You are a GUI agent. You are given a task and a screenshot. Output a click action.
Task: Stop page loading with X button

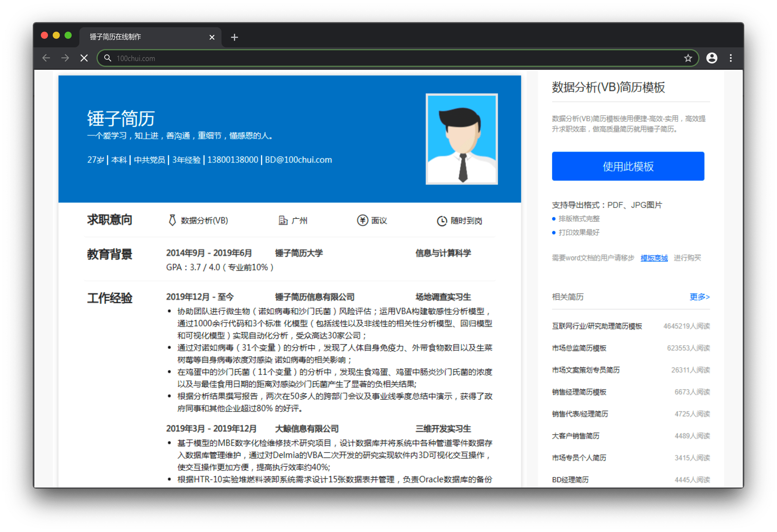84,58
